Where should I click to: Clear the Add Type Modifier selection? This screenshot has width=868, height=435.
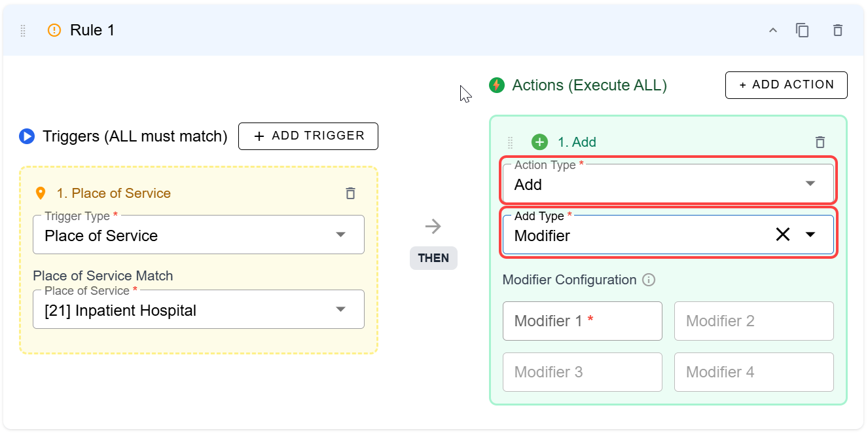click(x=782, y=235)
